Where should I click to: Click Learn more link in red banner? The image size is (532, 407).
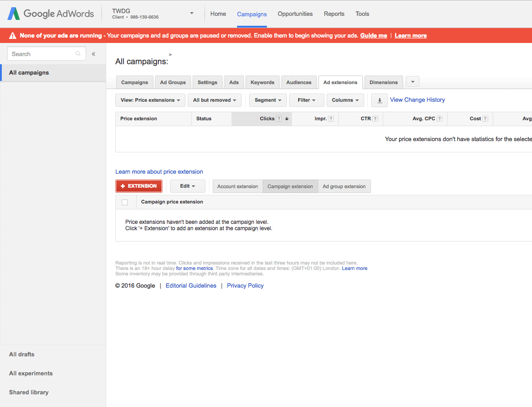coord(411,36)
